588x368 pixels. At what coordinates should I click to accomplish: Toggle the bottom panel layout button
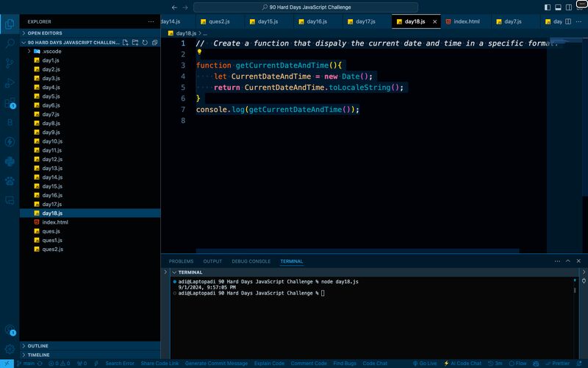click(558, 7)
